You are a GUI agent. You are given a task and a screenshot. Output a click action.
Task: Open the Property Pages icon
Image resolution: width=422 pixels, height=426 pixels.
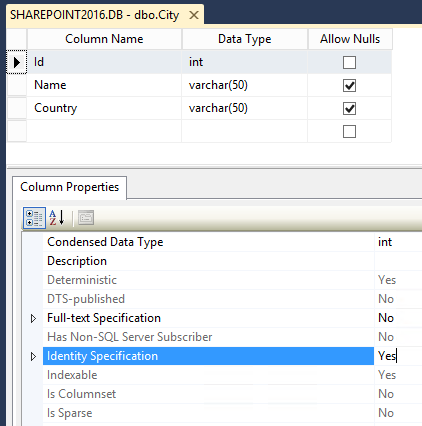point(86,218)
